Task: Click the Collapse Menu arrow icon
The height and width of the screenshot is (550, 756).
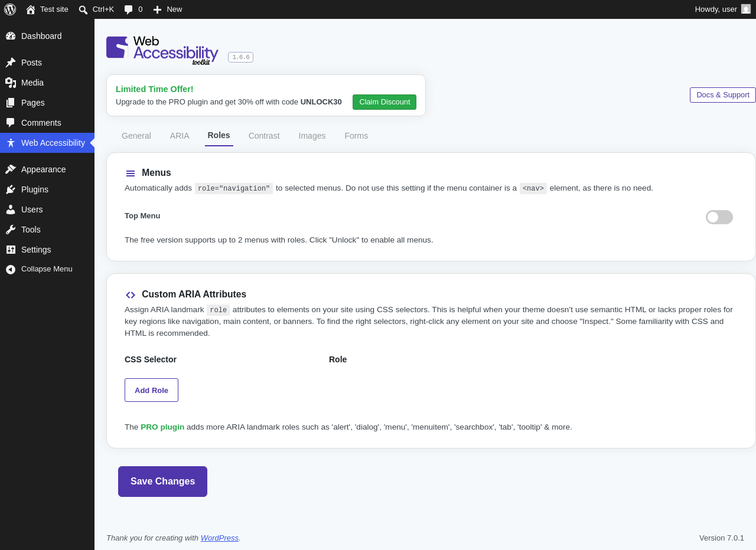Action: [x=11, y=269]
